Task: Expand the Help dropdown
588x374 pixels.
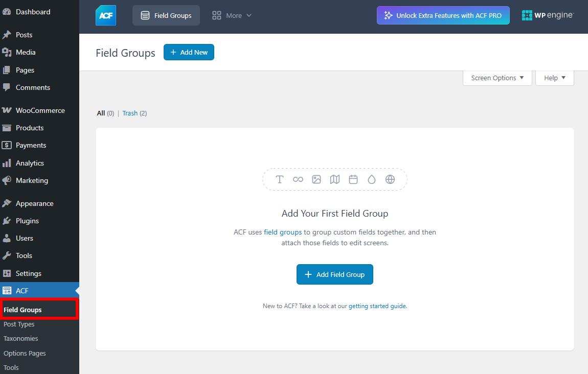Action: tap(554, 78)
